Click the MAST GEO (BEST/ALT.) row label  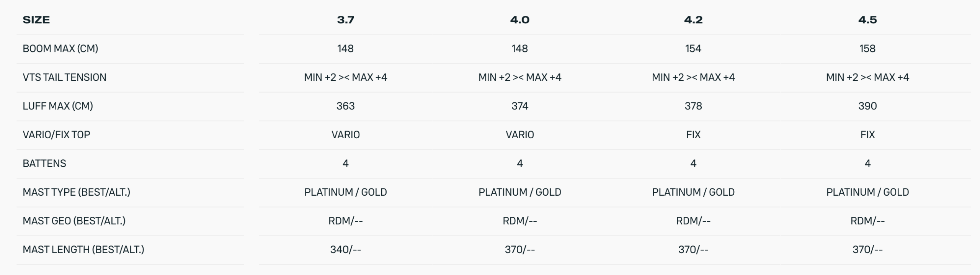coord(74,221)
